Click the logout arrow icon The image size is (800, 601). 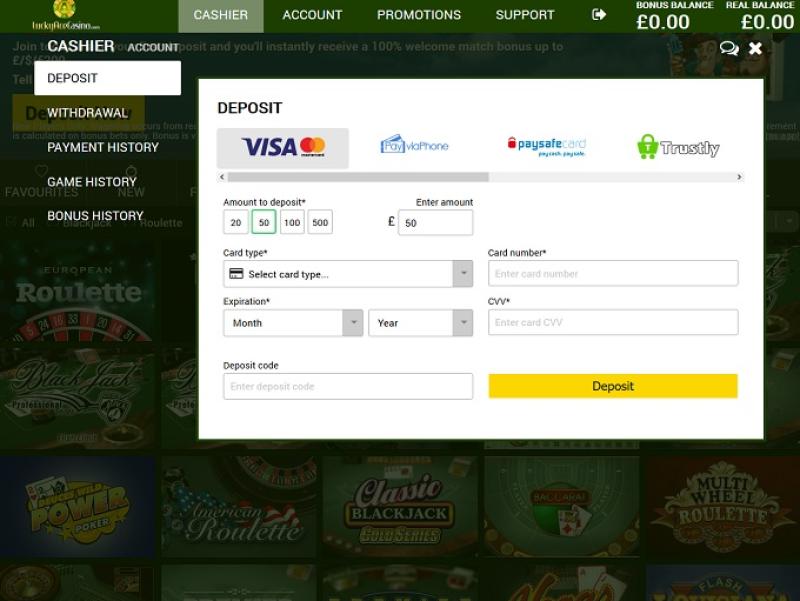[599, 14]
